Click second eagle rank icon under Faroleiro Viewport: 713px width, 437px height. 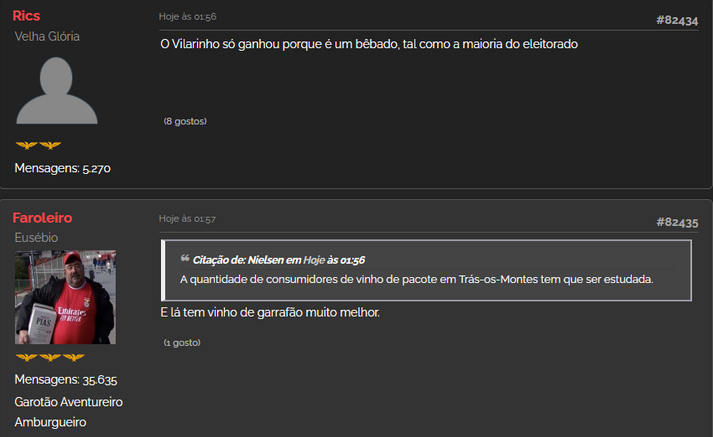(50, 357)
